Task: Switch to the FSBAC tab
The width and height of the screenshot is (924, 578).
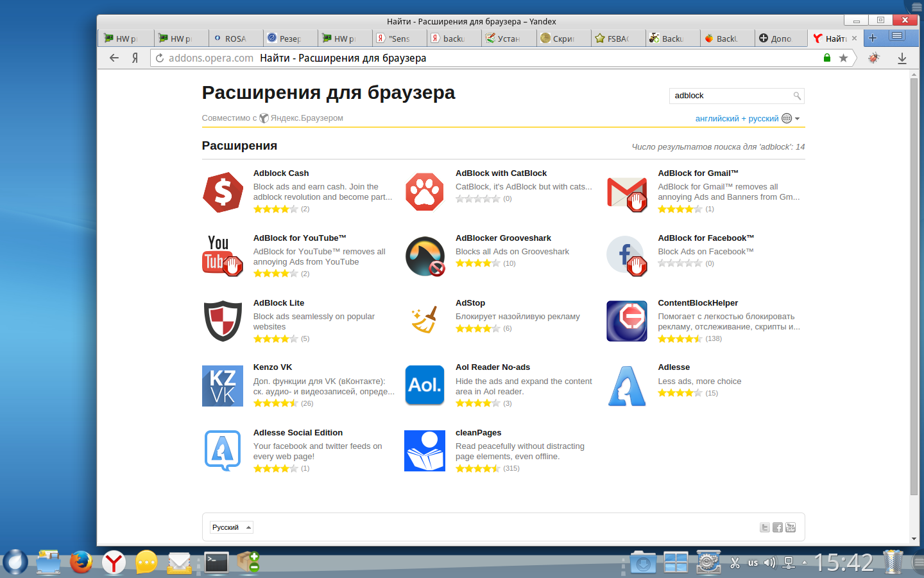Action: click(x=617, y=39)
